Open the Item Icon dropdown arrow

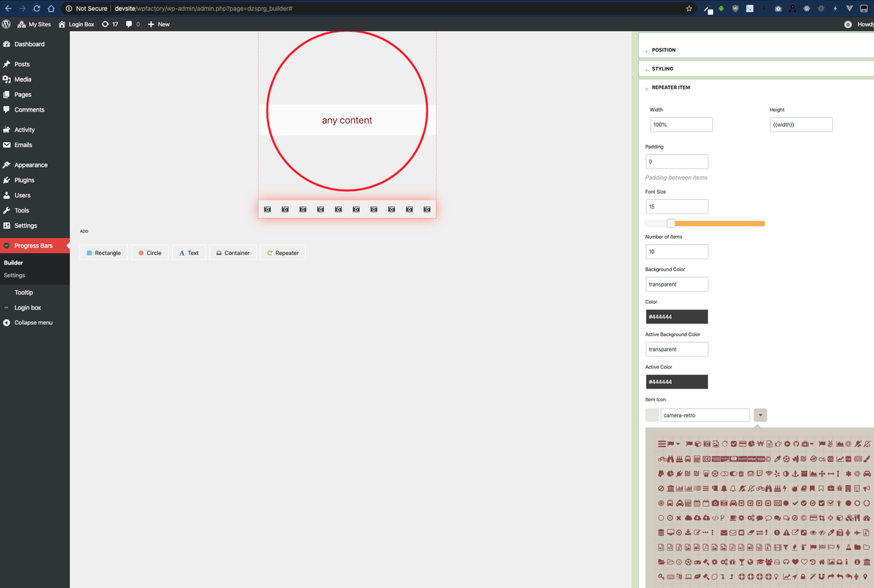tap(760, 415)
